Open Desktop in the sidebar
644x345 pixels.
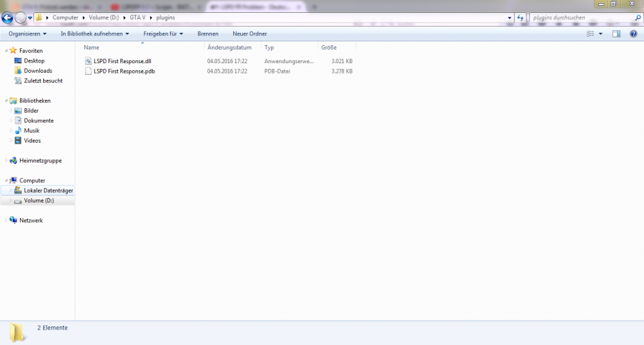[34, 61]
